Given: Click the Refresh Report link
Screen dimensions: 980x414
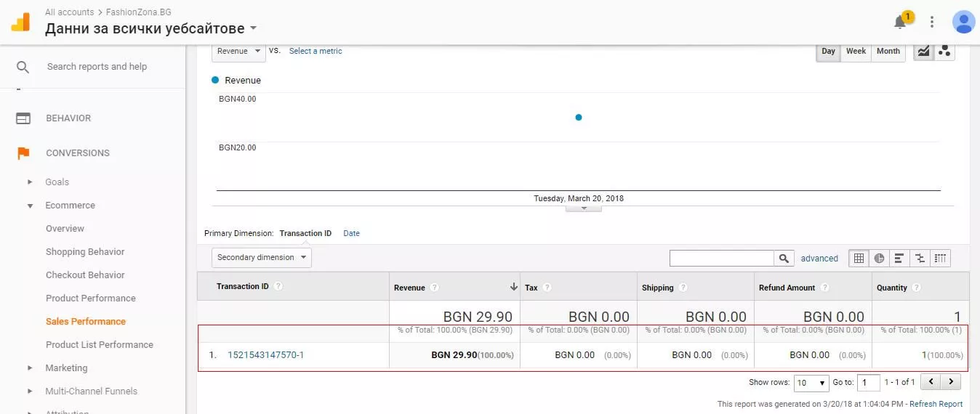Looking at the screenshot, I should tap(936, 404).
